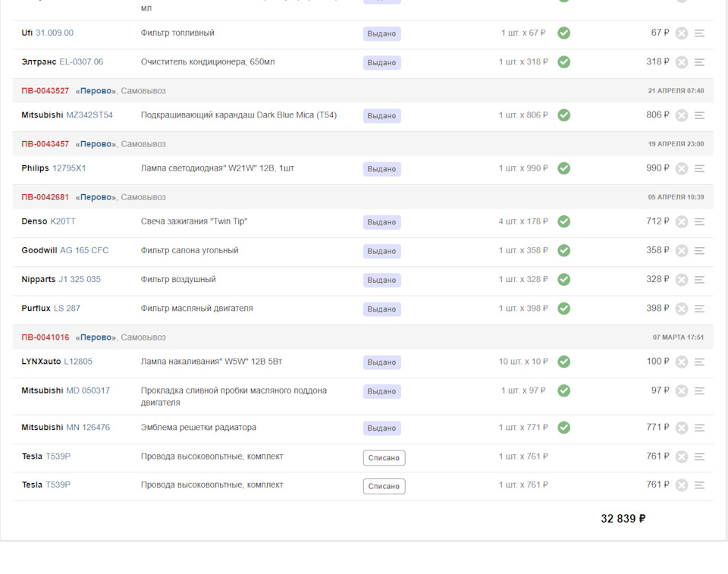Open the lines menu for LYNXauto L12805
728x574 pixels.
(699, 362)
